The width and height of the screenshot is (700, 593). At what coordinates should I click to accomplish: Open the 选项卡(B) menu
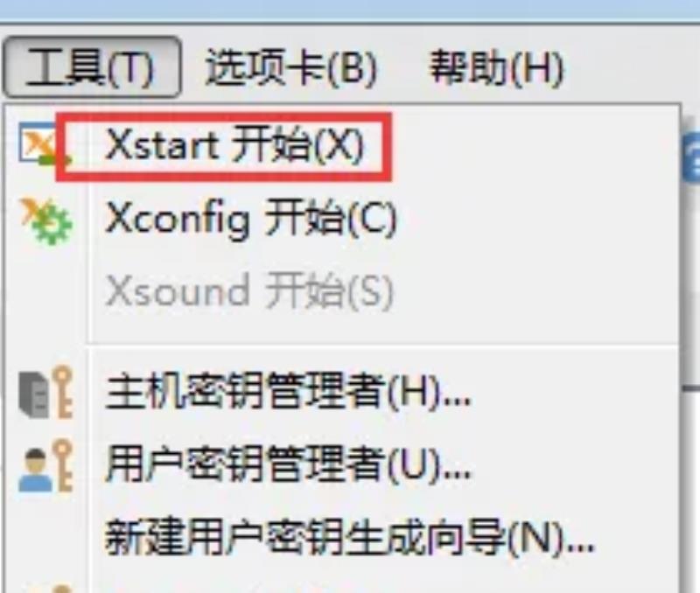click(291, 67)
